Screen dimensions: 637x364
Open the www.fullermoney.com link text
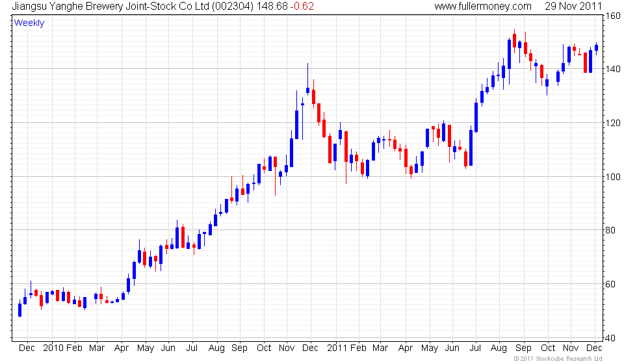coord(483,6)
